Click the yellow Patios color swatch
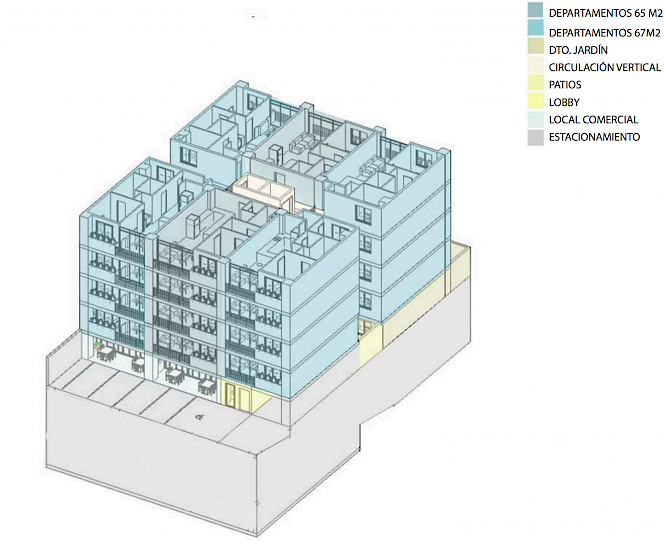 (x=537, y=84)
